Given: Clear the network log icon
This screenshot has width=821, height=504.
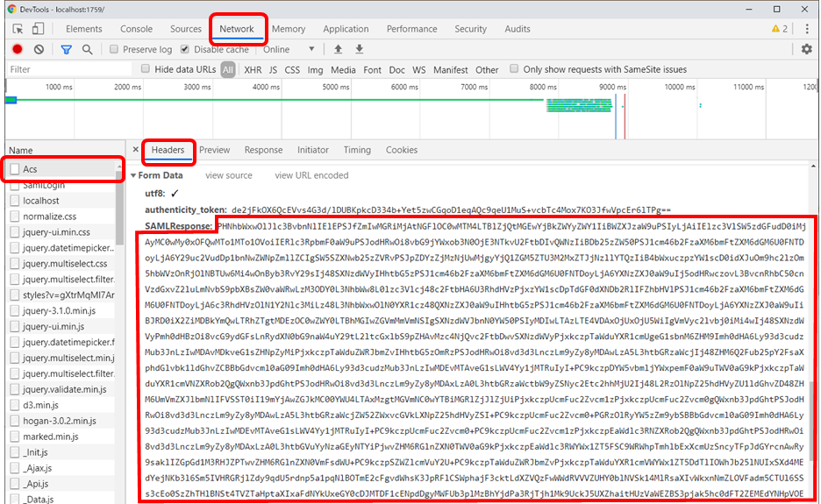Looking at the screenshot, I should point(39,49).
